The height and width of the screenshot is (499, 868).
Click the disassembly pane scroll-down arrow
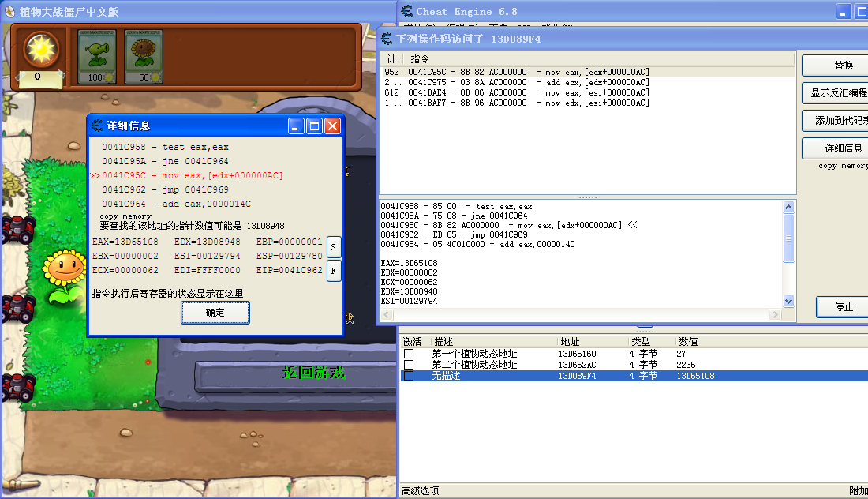(x=789, y=302)
